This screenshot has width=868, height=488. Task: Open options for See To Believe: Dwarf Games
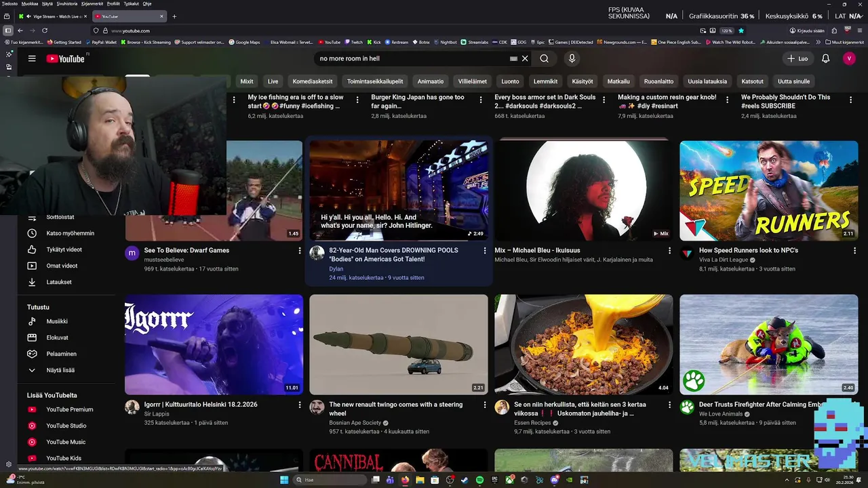click(x=300, y=251)
